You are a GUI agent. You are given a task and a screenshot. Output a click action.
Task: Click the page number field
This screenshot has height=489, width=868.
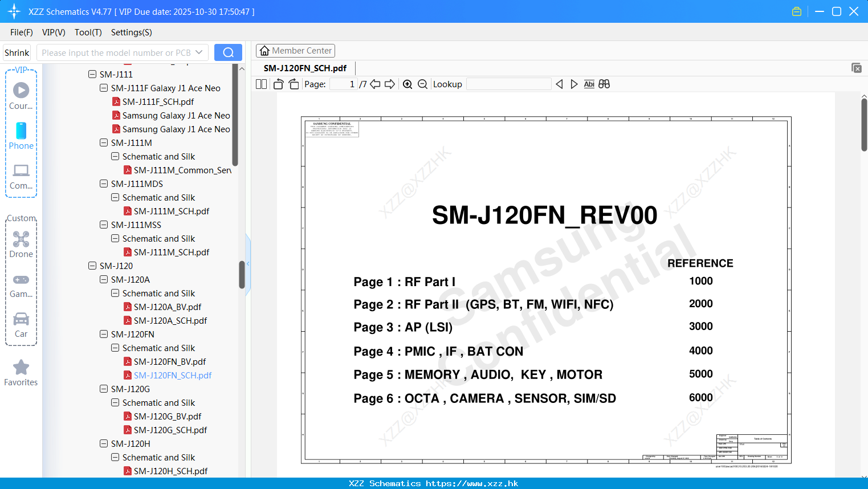coord(344,84)
